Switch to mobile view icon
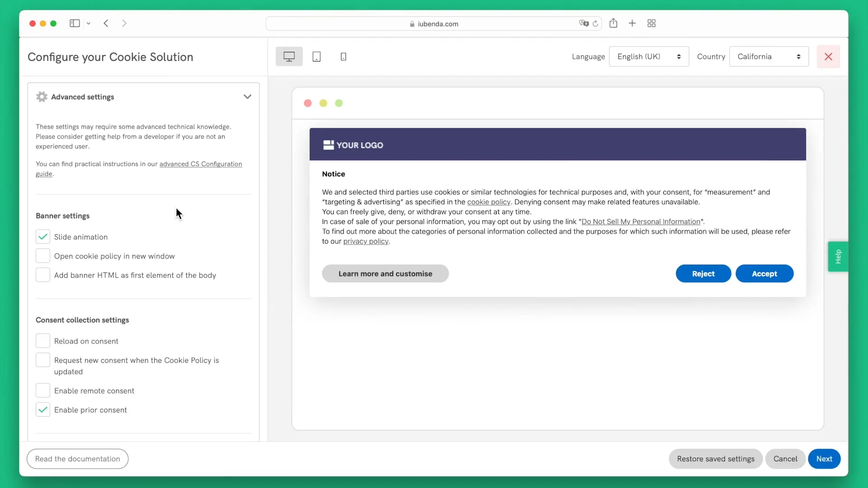 [344, 56]
